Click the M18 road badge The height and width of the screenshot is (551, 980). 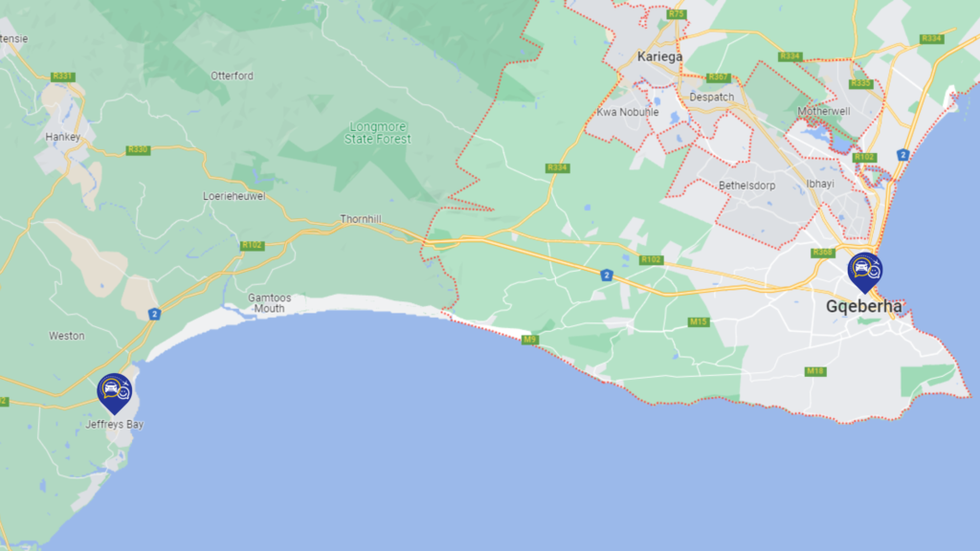[815, 372]
